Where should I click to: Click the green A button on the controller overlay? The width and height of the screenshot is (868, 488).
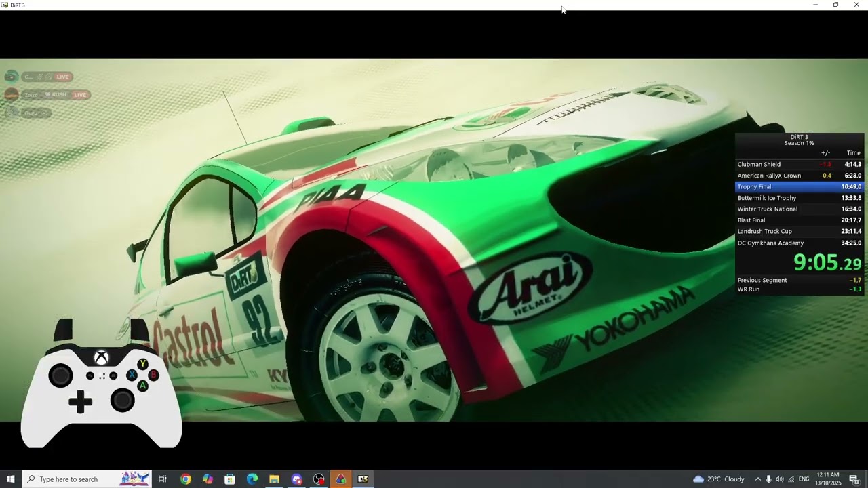(142, 386)
